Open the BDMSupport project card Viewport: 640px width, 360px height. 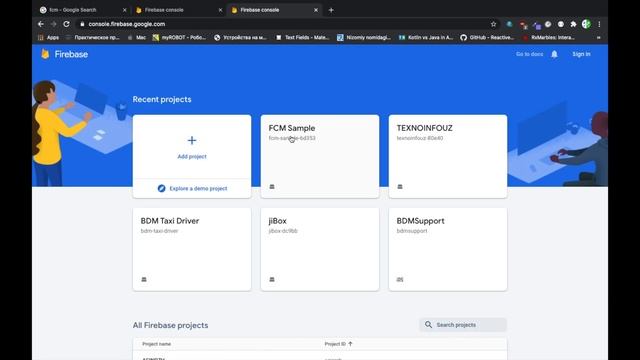tap(448, 249)
